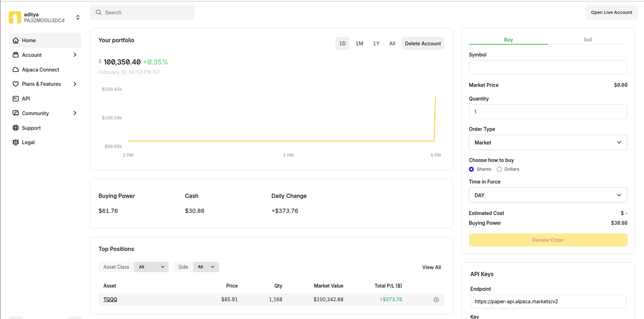Open the TQQQ asset link

(x=110, y=300)
